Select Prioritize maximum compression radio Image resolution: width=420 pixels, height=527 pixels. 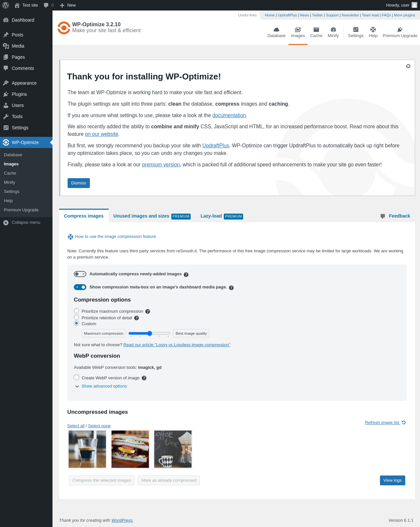[x=76, y=311]
